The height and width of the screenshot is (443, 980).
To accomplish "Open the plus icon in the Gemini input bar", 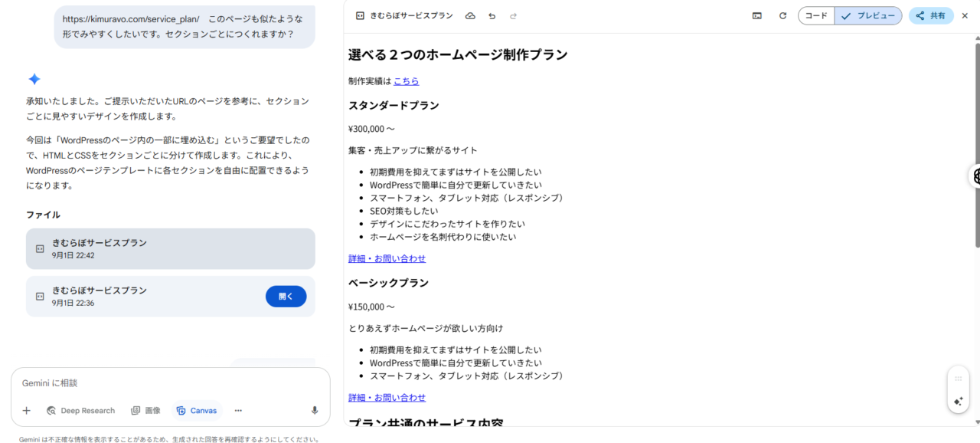I will (26, 410).
